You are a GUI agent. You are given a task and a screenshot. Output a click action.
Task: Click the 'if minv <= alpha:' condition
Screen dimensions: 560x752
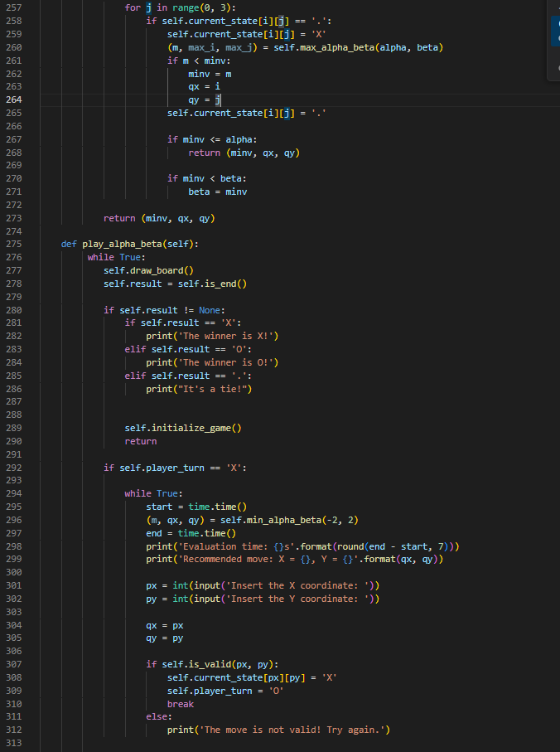pyautogui.click(x=212, y=139)
